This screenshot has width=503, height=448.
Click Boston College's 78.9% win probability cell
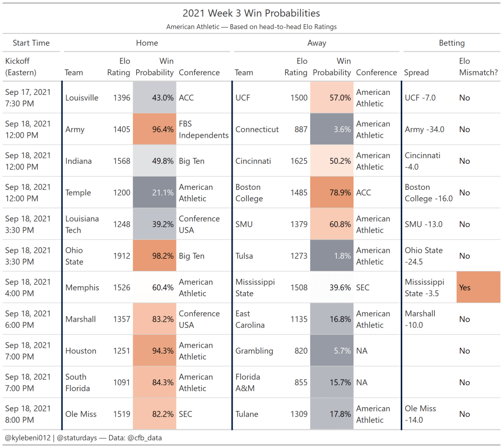click(332, 193)
